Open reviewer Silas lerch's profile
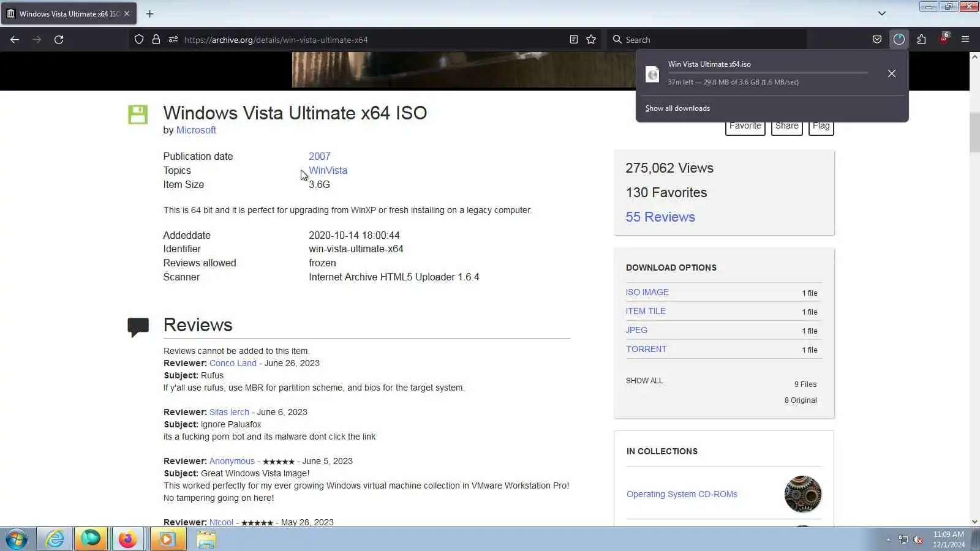Viewport: 980px width, 551px height. pos(229,412)
